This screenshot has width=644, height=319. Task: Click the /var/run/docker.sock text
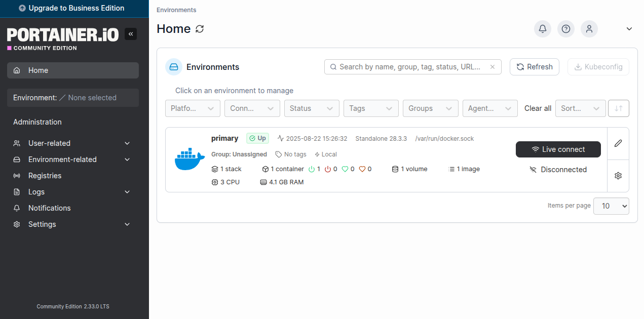pyautogui.click(x=444, y=139)
